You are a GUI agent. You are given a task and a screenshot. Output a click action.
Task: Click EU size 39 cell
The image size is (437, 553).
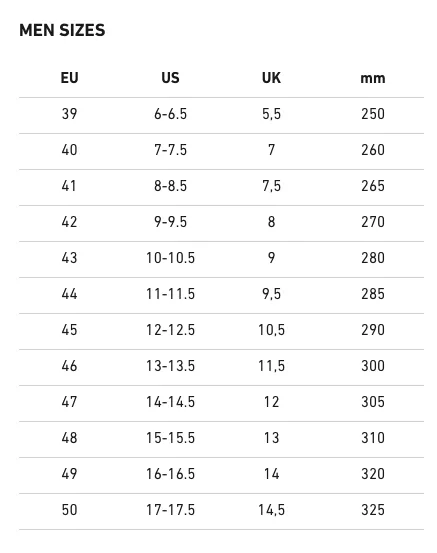69,114
